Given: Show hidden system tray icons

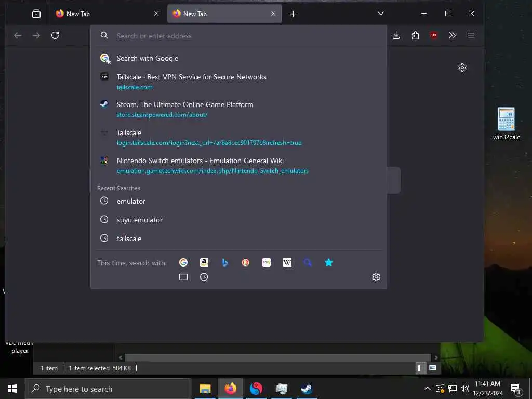Looking at the screenshot, I should pos(428,389).
